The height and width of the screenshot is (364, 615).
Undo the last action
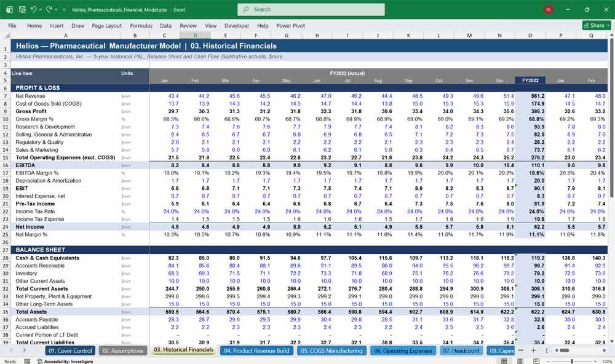33,9
